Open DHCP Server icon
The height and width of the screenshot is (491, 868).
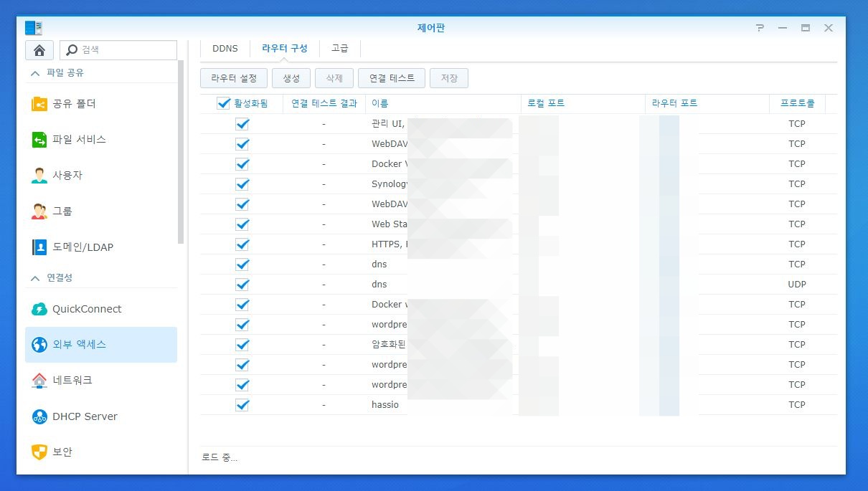tap(39, 416)
